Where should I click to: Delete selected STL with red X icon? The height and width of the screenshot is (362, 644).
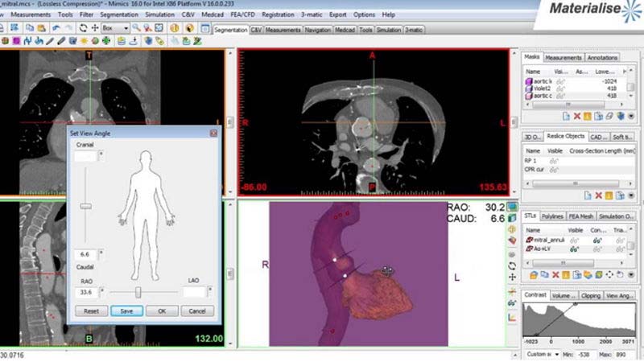[555, 275]
